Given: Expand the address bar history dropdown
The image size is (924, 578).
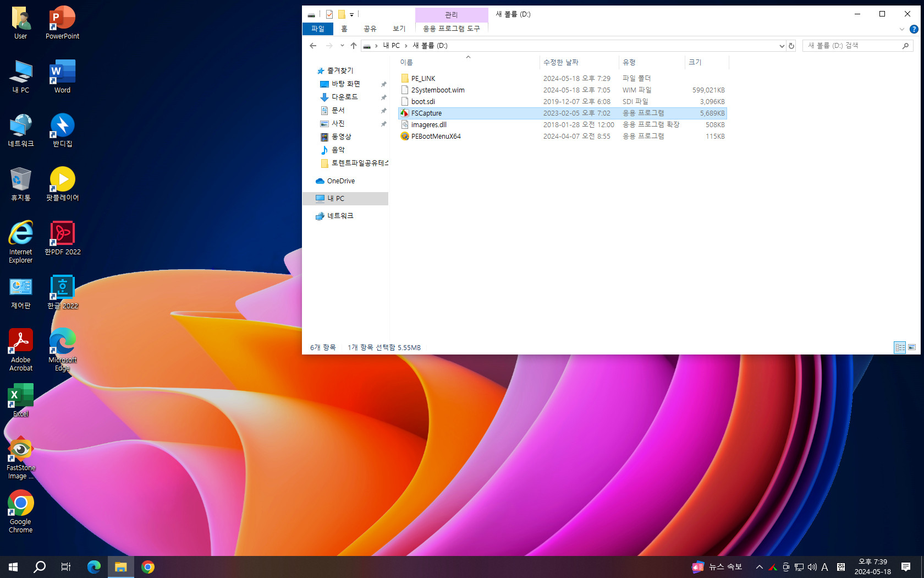Looking at the screenshot, I should tap(782, 46).
